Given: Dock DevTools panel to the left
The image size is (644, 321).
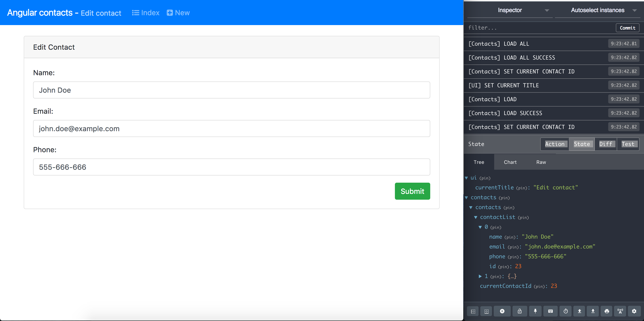Looking at the screenshot, I should coord(473,311).
